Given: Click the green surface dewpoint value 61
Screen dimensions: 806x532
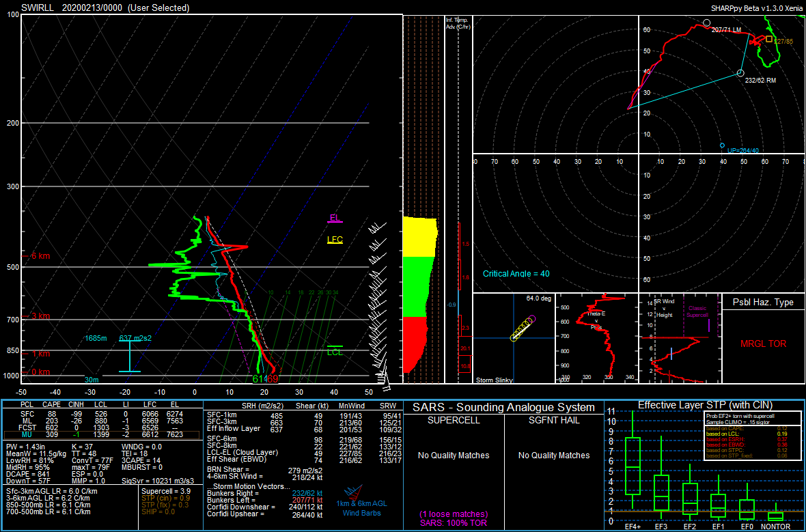Looking at the screenshot, I should click(258, 379).
